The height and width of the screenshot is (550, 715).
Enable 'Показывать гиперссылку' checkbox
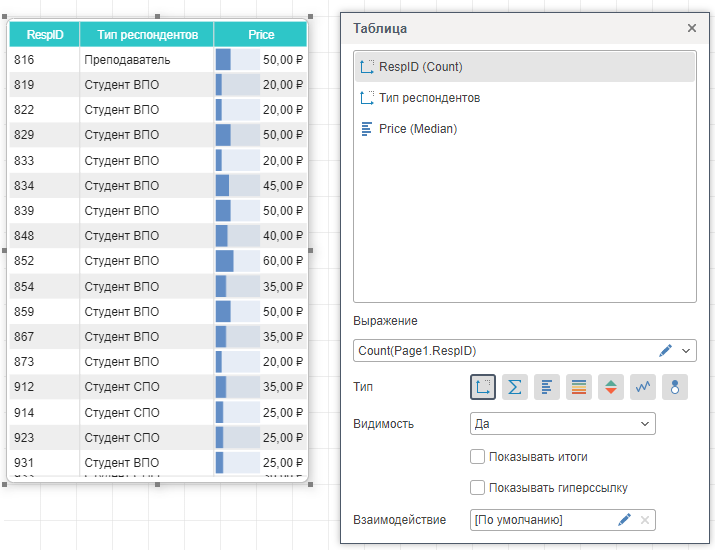[x=478, y=488]
